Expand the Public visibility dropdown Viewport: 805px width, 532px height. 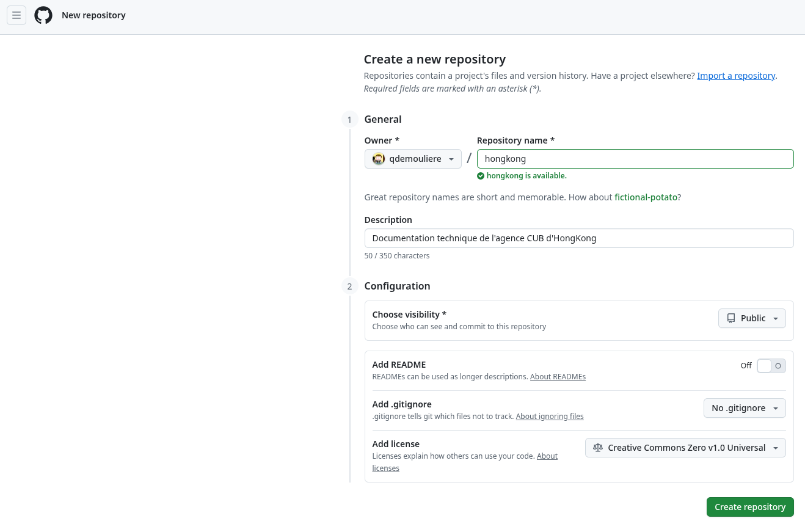[752, 318]
